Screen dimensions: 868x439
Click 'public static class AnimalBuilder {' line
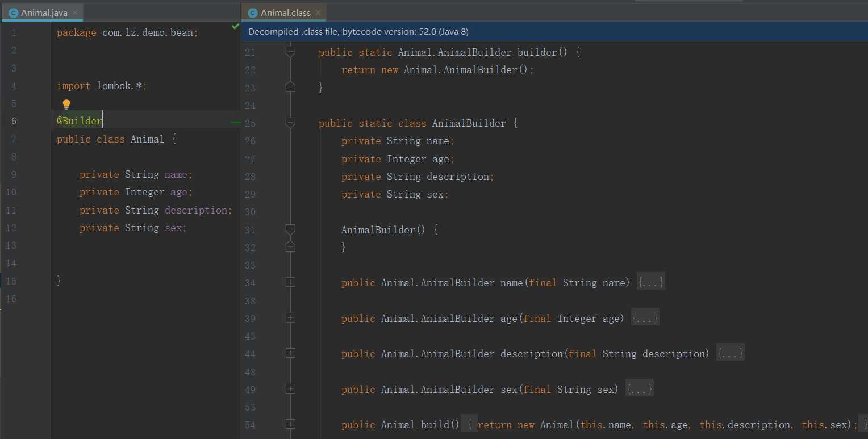[x=418, y=123]
